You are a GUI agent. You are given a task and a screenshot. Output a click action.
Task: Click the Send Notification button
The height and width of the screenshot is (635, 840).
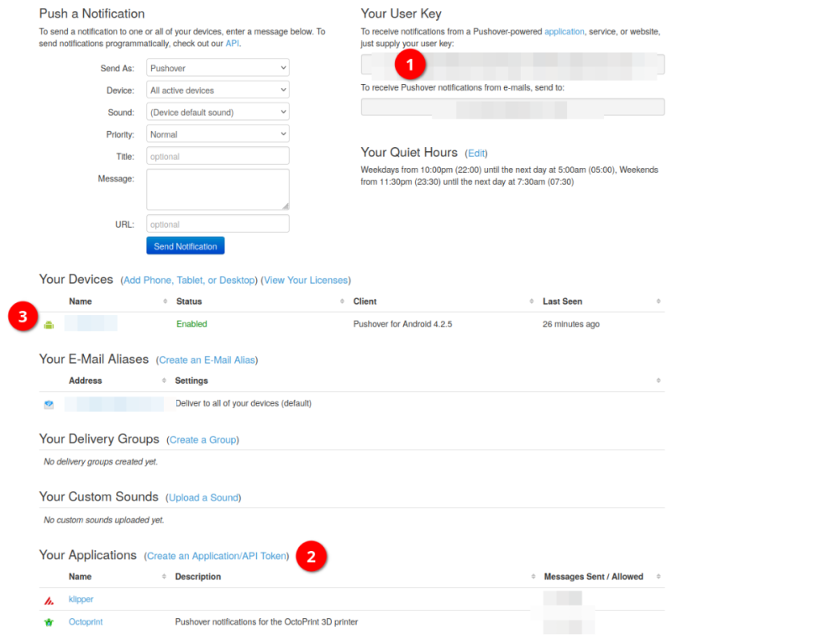click(x=186, y=246)
